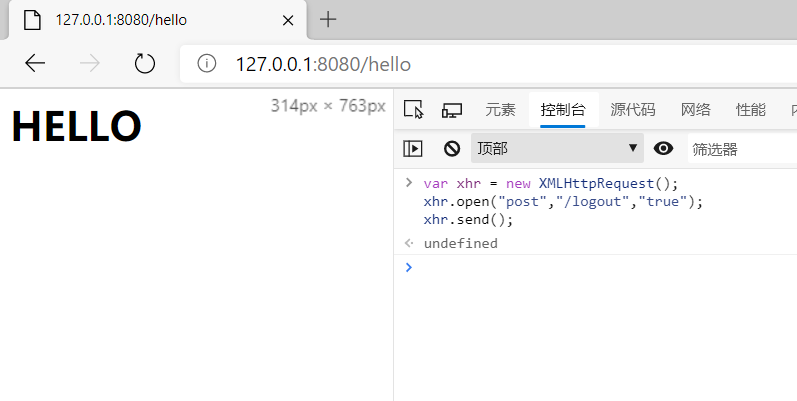Toggle the console sidebar panel icon
797x401 pixels.
pos(413,148)
